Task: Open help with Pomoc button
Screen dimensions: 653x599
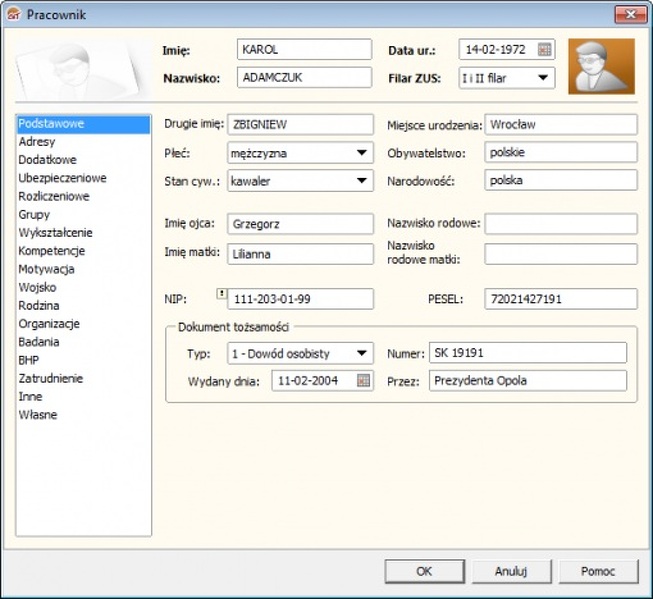Action: click(598, 571)
